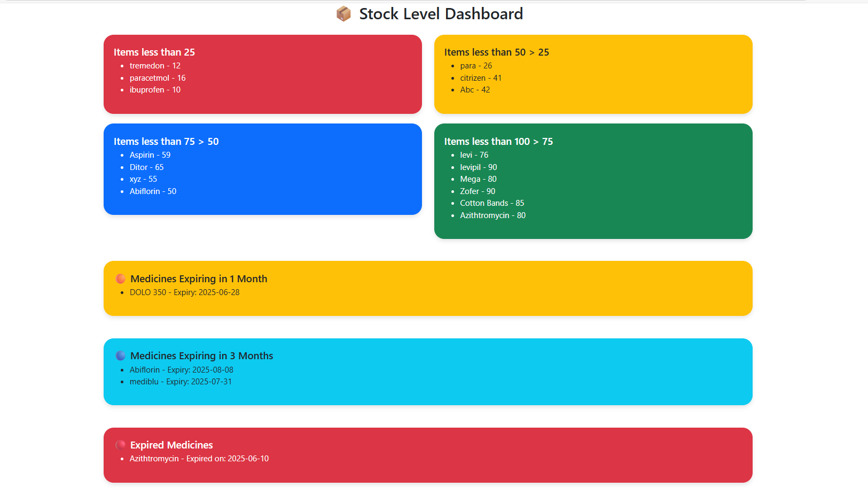
Task: Select the Aspirin - 59 list entry
Action: (150, 154)
